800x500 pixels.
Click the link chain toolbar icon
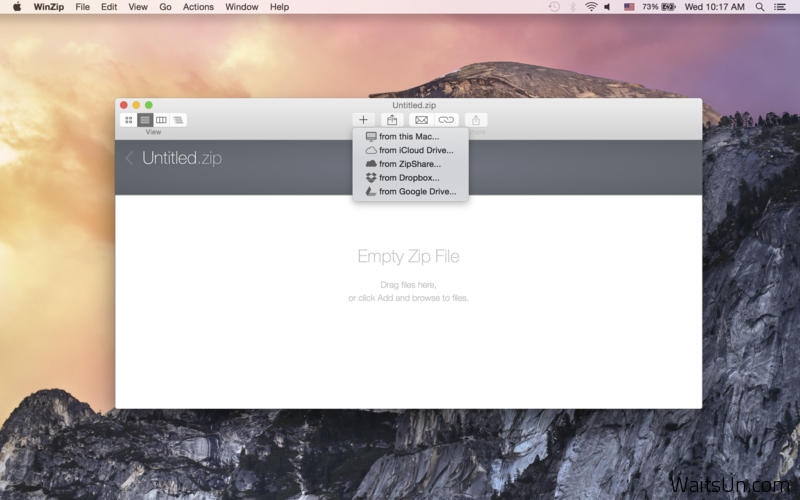pyautogui.click(x=446, y=120)
